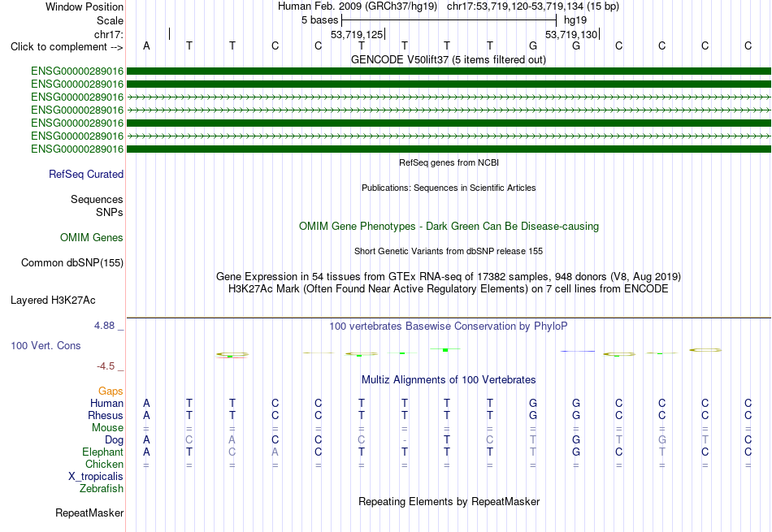Screen dimensions: 772x532
Task: Click the Chicken alignment row label
Action: (x=104, y=464)
